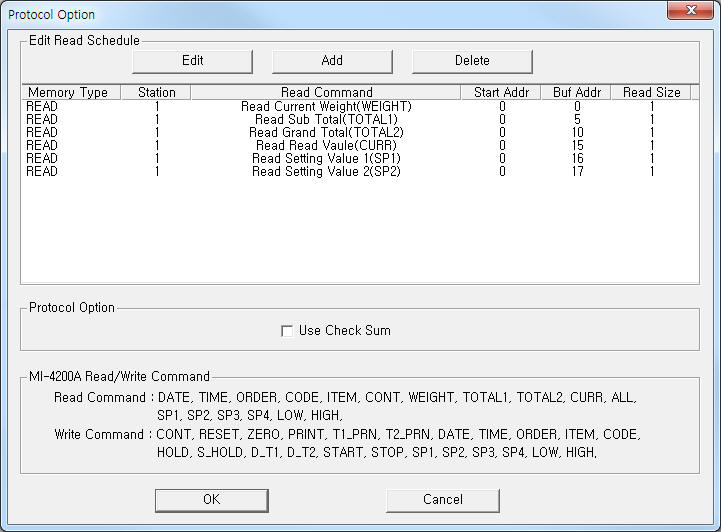Confirm with the OK button
This screenshot has height=532, width=721.
coord(211,500)
